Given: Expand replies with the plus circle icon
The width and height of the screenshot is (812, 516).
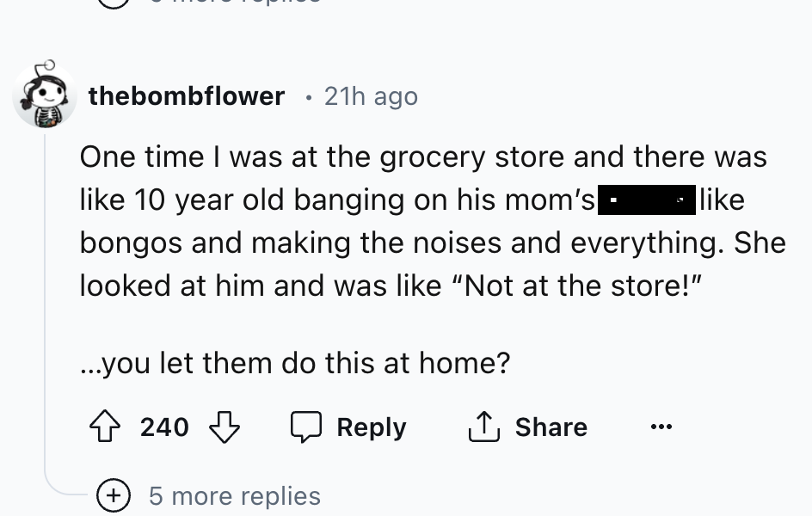Looking at the screenshot, I should click(x=113, y=495).
